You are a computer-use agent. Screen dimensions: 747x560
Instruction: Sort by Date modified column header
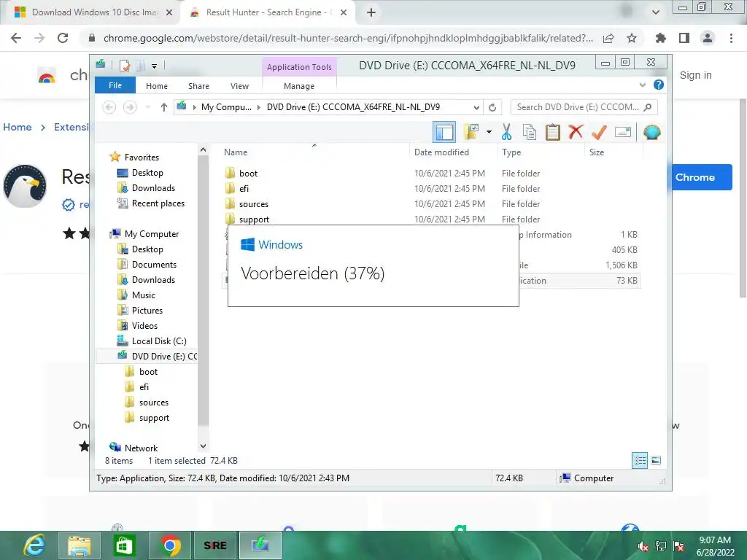(441, 152)
